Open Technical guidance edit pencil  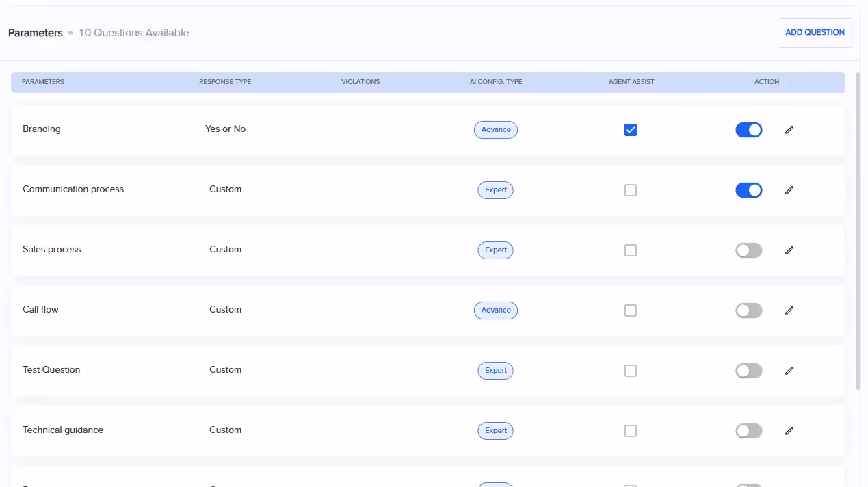(x=789, y=431)
